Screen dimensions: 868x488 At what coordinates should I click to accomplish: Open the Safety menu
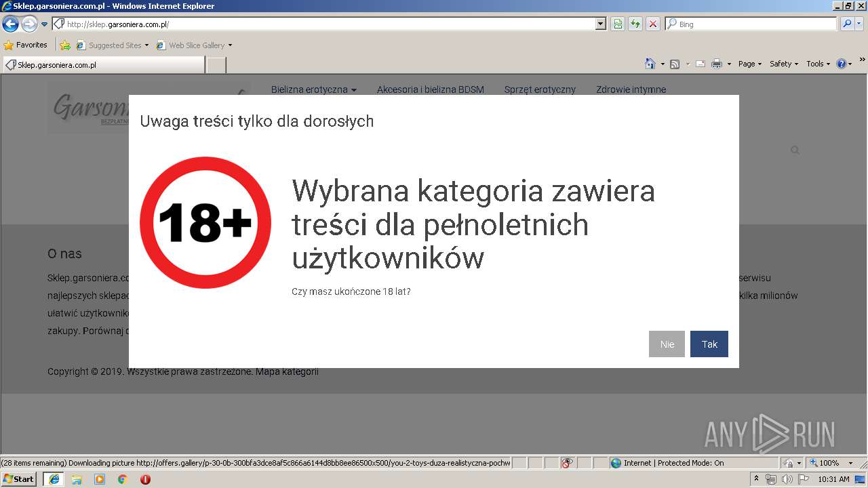pyautogui.click(x=784, y=64)
